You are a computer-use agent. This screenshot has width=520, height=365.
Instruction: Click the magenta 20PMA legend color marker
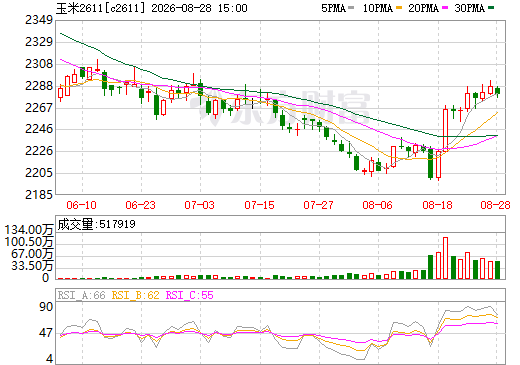point(445,8)
